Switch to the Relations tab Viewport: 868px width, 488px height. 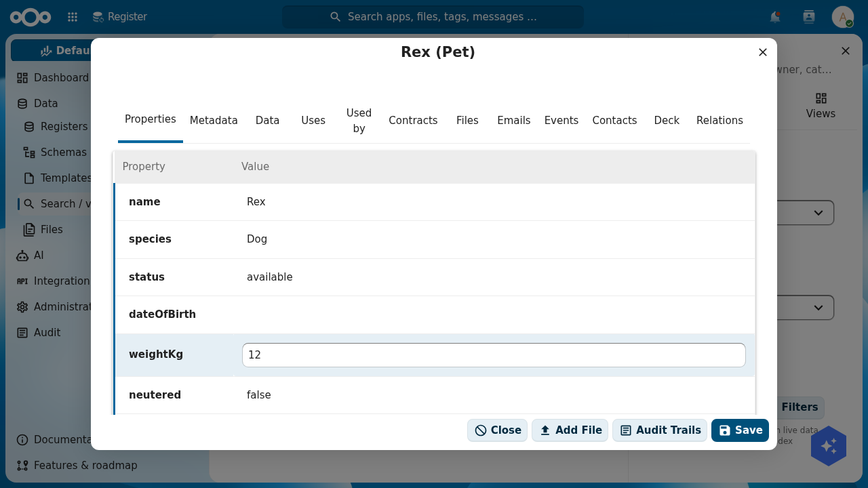coord(719,121)
